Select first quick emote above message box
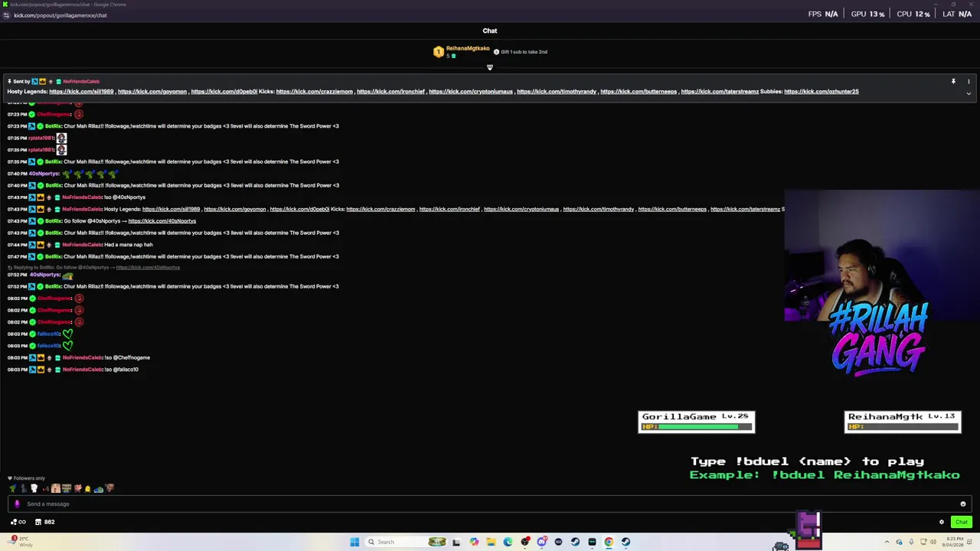The image size is (980, 551). (x=12, y=488)
